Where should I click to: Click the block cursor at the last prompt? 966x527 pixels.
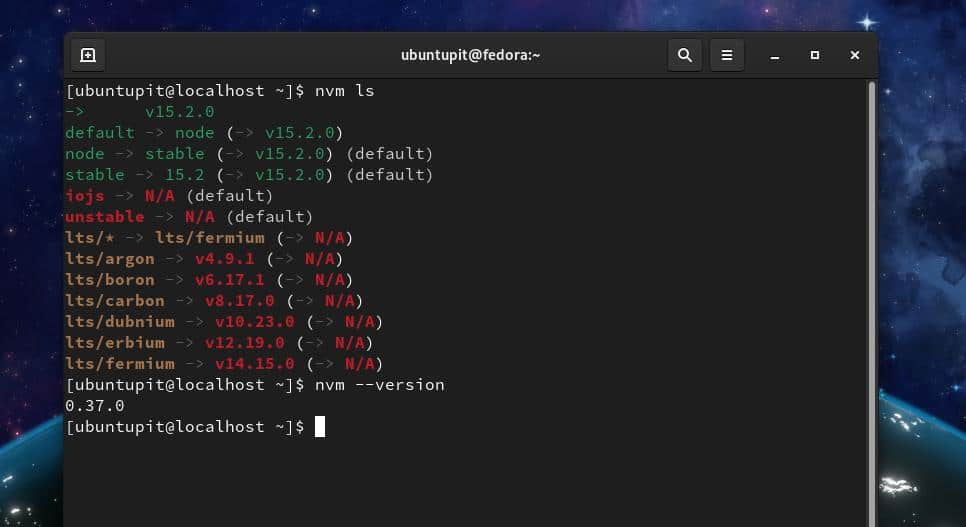click(320, 427)
